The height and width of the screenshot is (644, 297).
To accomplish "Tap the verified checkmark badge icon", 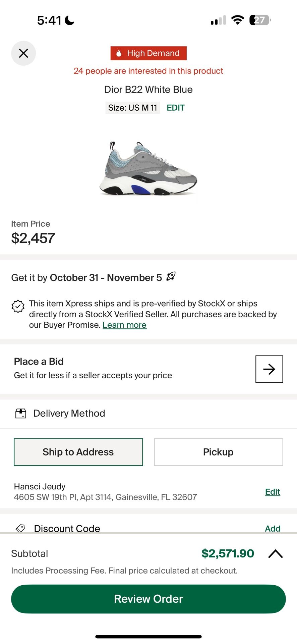I will [x=18, y=306].
